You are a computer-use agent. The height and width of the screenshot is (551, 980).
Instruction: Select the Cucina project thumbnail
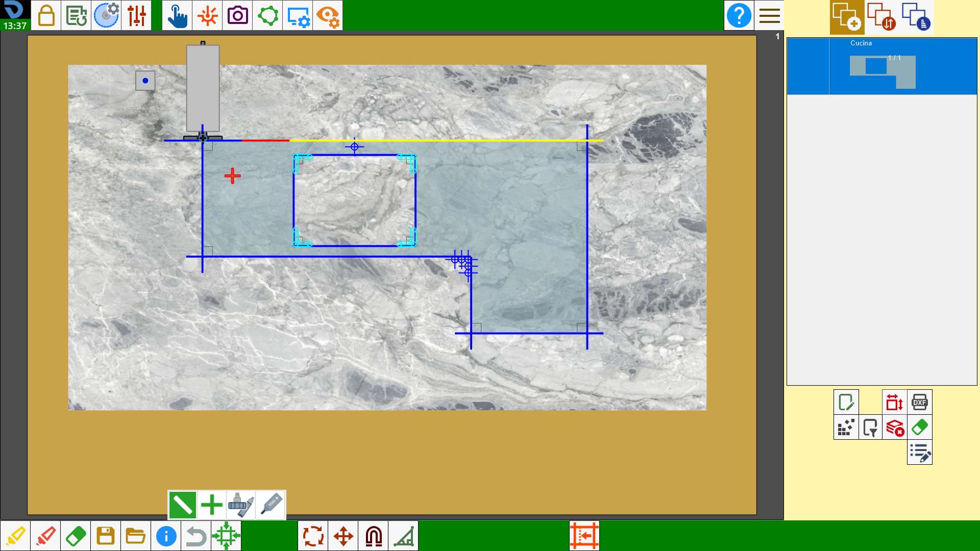[882, 66]
